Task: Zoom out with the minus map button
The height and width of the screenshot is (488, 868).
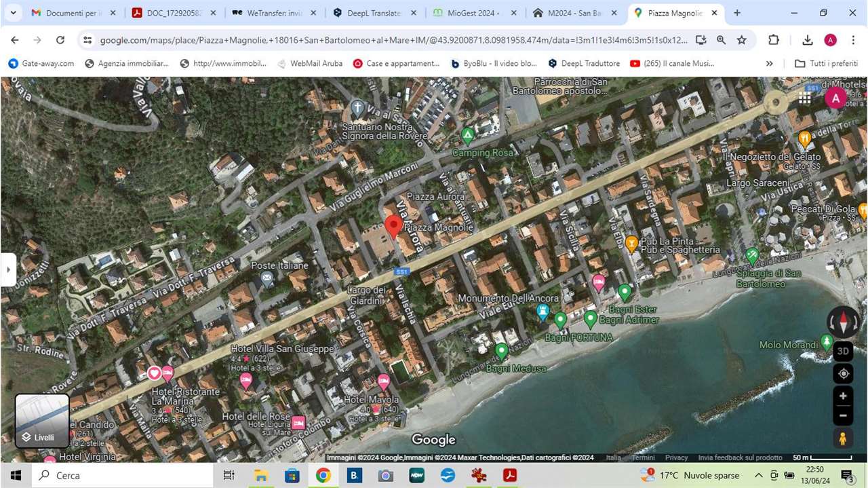Action: point(843,415)
